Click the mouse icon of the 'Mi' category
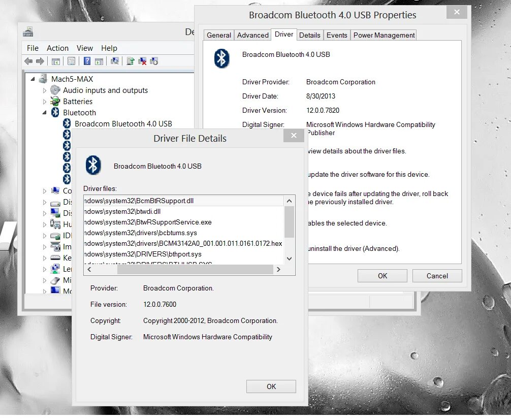The width and height of the screenshot is (511, 420). point(55,280)
